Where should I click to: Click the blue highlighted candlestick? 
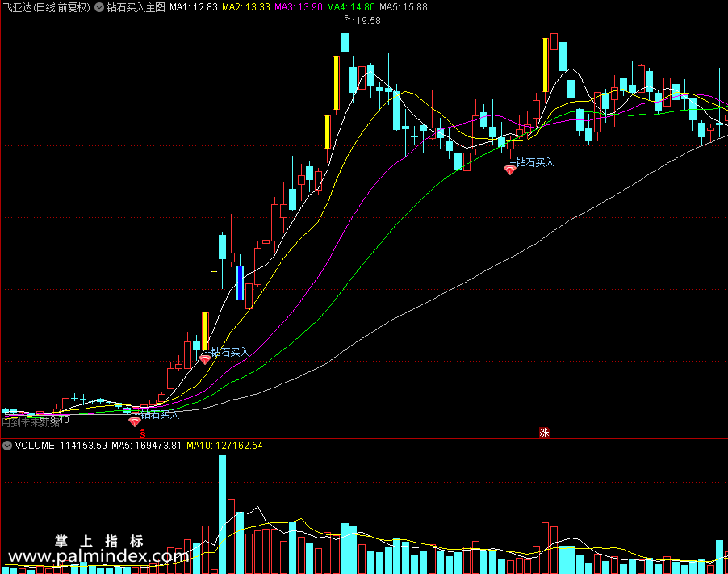(x=240, y=283)
